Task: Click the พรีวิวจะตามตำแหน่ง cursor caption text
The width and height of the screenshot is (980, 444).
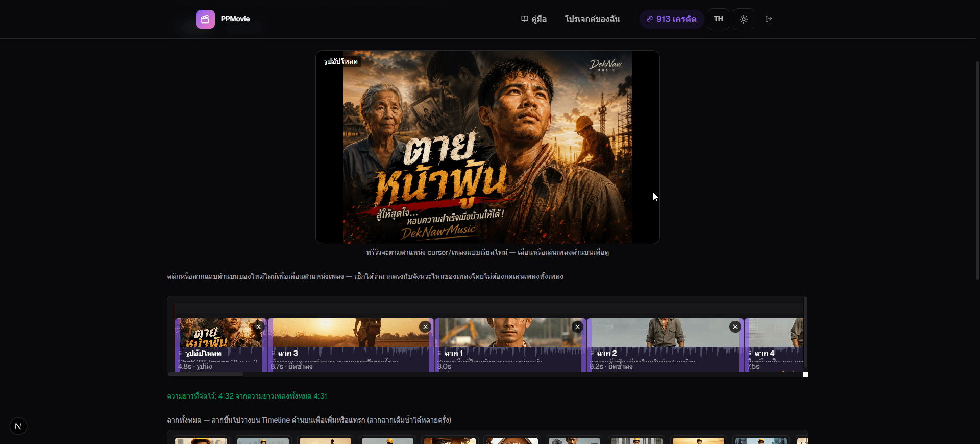Action: 487,252
